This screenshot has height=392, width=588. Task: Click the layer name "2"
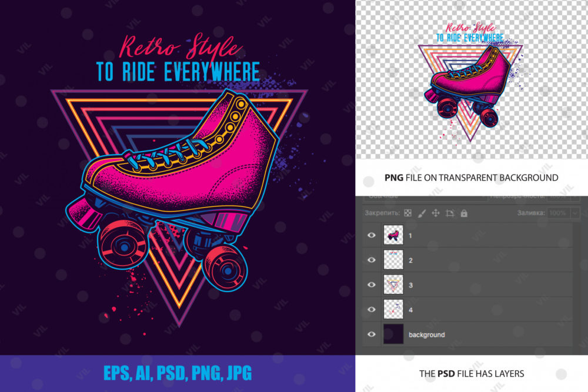[410, 260]
